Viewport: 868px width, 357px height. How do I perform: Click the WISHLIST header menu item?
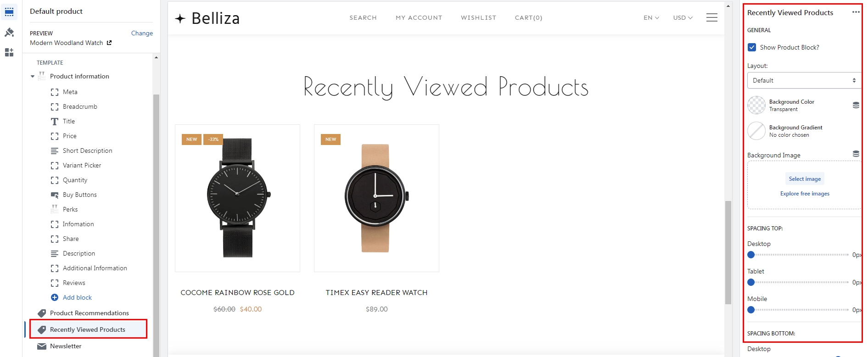pyautogui.click(x=478, y=17)
